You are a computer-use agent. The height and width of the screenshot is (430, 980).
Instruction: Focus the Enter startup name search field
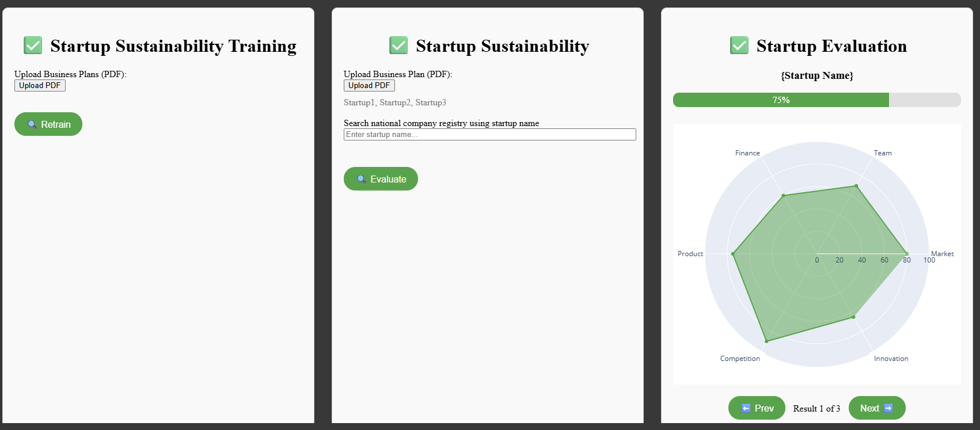click(489, 135)
